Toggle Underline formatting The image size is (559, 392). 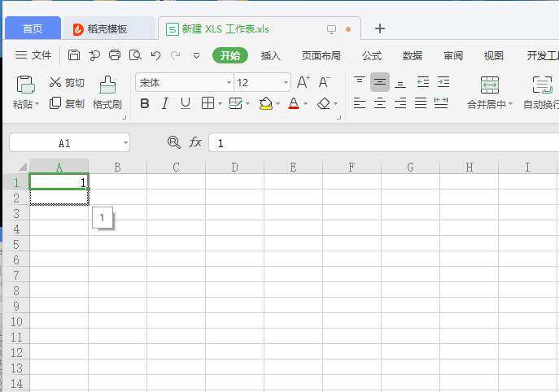[186, 103]
